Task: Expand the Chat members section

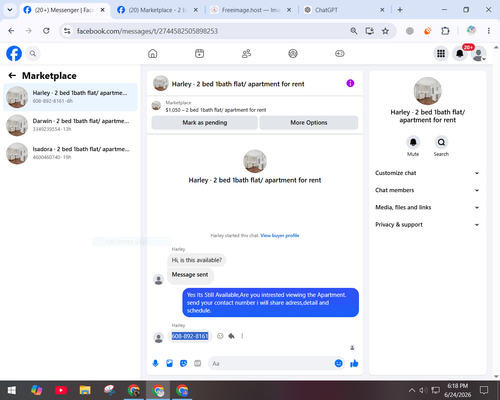Action: tap(427, 190)
